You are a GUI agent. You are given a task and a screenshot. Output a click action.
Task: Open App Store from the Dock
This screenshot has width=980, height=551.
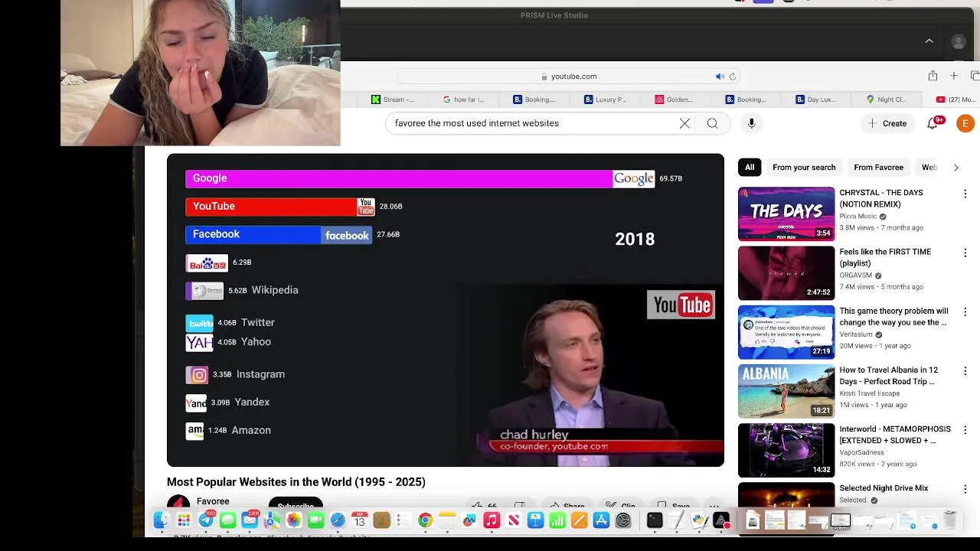(x=601, y=521)
